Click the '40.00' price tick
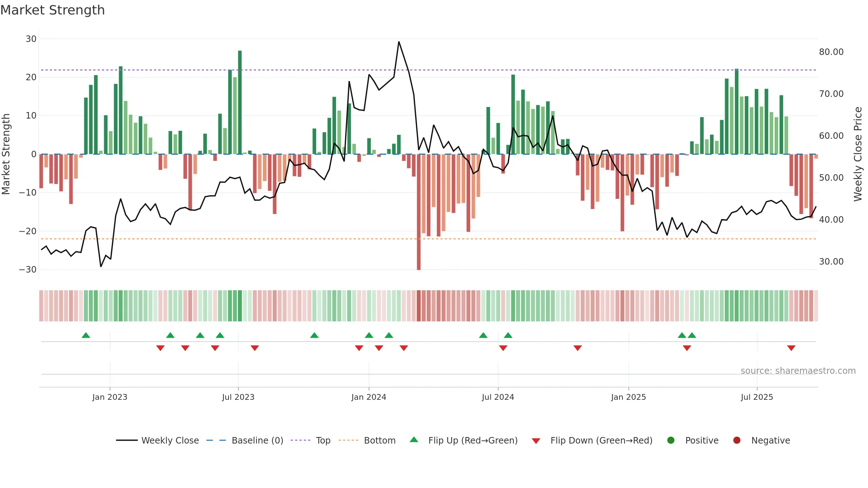The height and width of the screenshot is (488, 868). pyautogui.click(x=831, y=219)
